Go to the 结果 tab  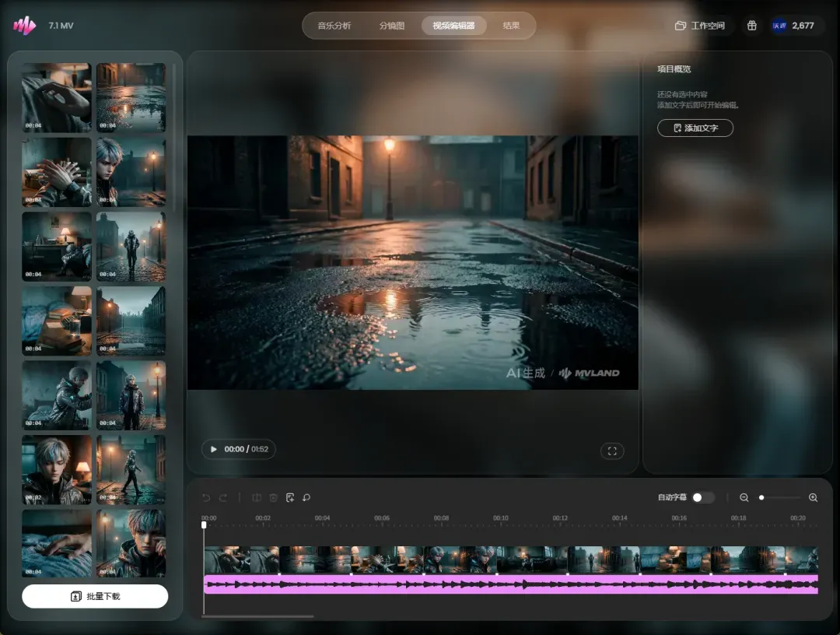click(511, 26)
